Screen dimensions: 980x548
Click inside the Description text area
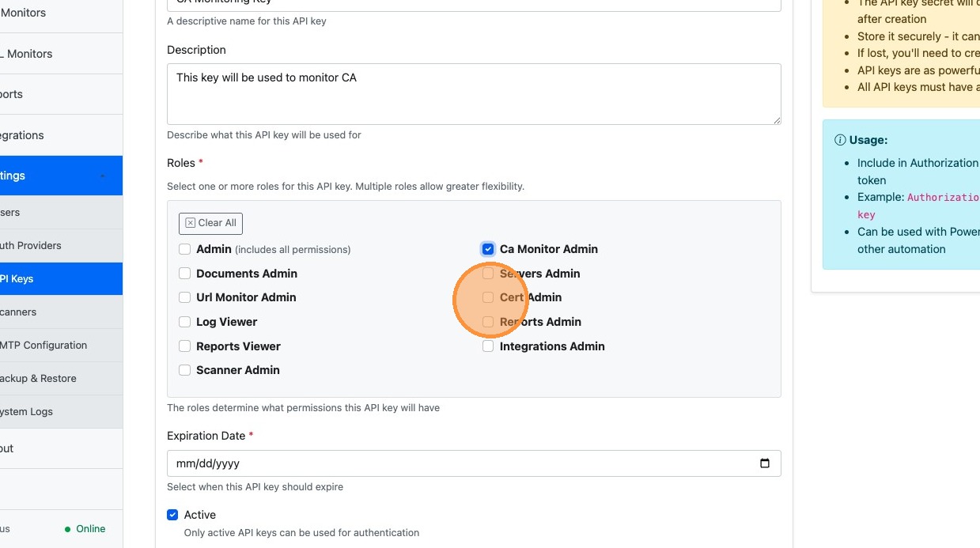tap(474, 94)
